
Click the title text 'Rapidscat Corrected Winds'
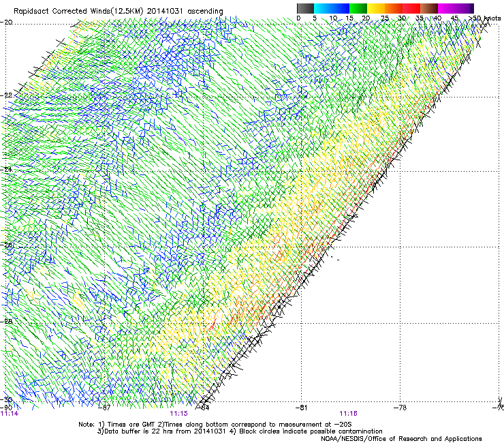point(62,11)
